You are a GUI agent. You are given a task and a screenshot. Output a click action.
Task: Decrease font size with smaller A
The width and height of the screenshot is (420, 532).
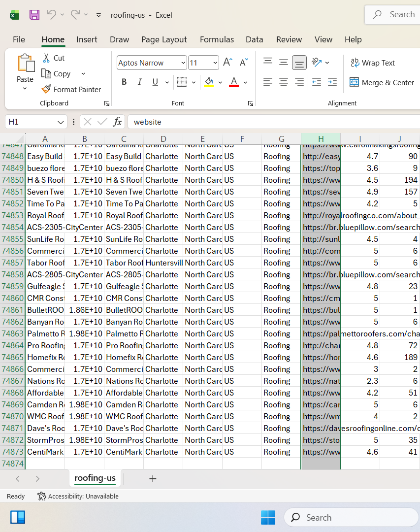[x=244, y=63]
